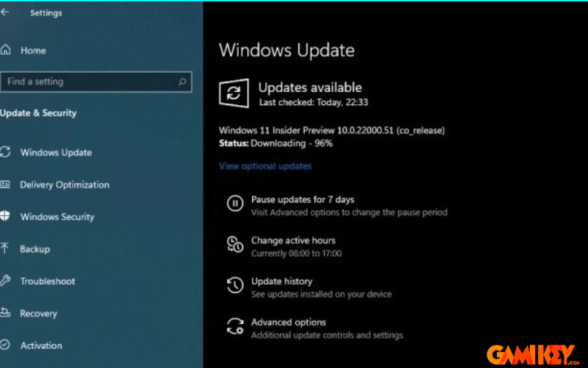The image size is (588, 368).
Task: Click the Find a setting search box
Action: [96, 82]
